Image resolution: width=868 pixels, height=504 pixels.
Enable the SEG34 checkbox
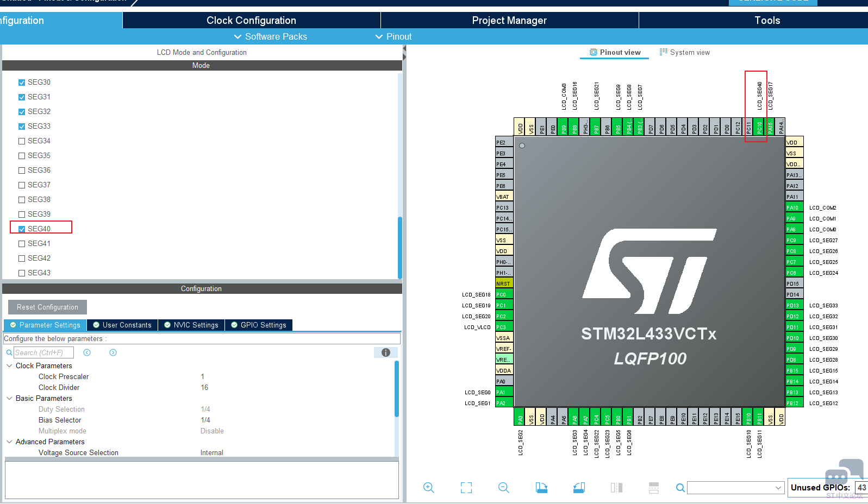pyautogui.click(x=22, y=141)
